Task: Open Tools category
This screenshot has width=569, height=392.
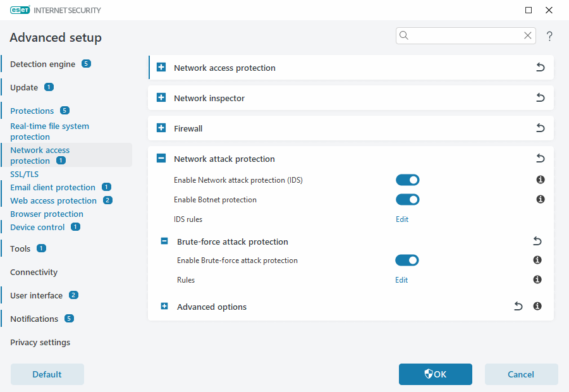Action: pos(20,248)
